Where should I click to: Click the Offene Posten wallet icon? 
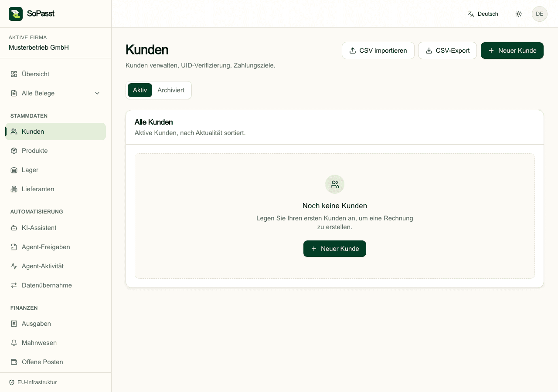tap(14, 362)
